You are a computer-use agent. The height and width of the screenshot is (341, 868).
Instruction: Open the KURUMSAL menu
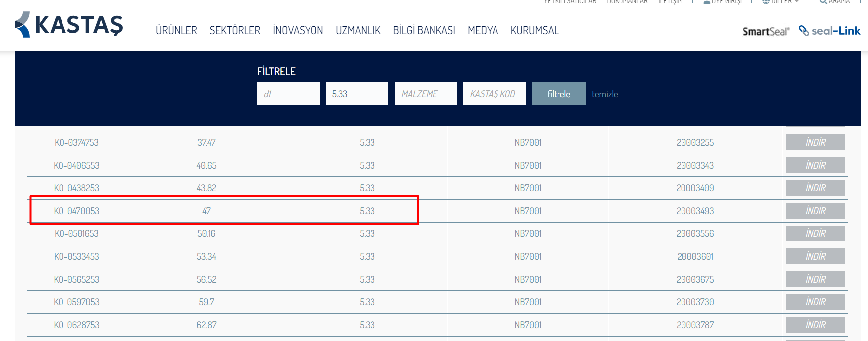pyautogui.click(x=534, y=30)
